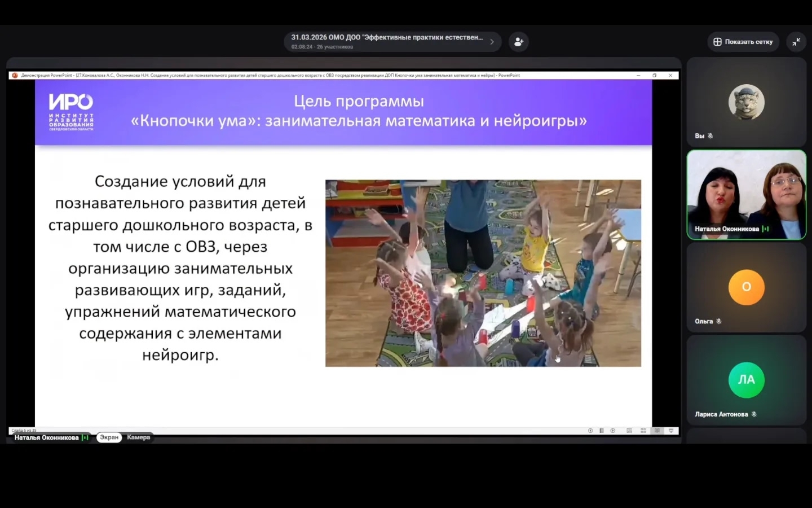Image resolution: width=812 pixels, height=508 pixels.
Task: Click the add participant icon
Action: (518, 42)
